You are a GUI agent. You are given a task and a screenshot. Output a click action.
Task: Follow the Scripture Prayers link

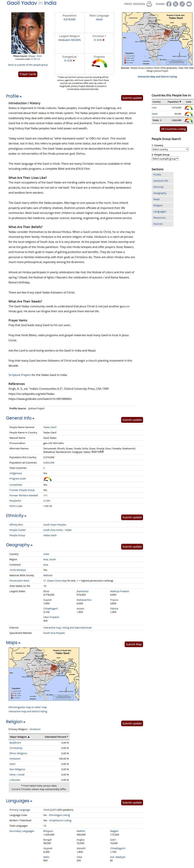point(20,375)
